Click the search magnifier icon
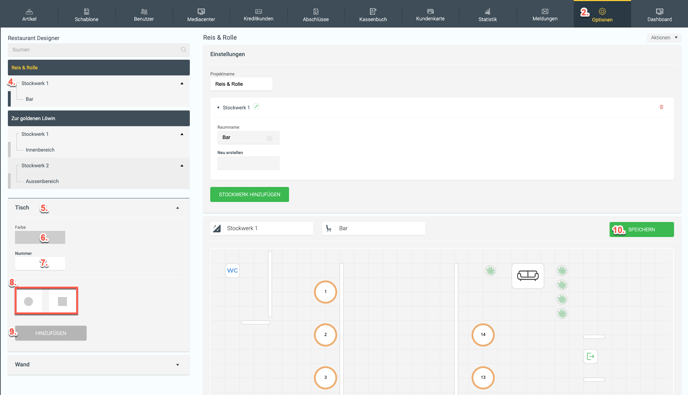Image resolution: width=688 pixels, height=395 pixels. (183, 50)
